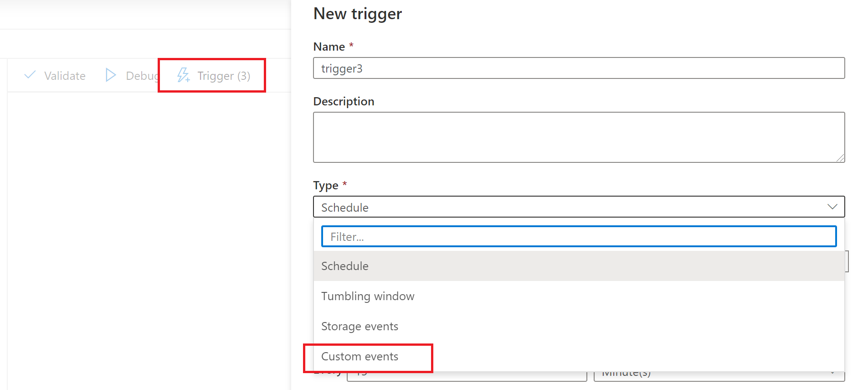The height and width of the screenshot is (390, 868).
Task: Open the Trigger (3) text label
Action: click(224, 76)
